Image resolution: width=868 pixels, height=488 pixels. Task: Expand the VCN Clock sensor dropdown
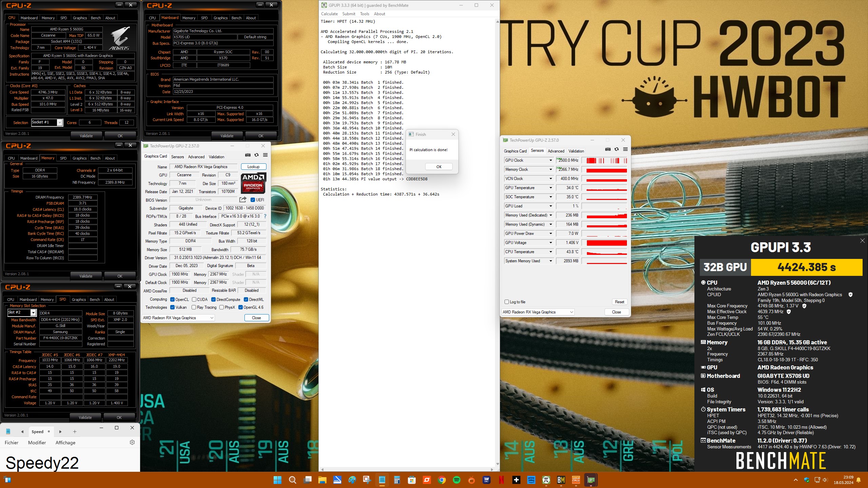pos(551,179)
